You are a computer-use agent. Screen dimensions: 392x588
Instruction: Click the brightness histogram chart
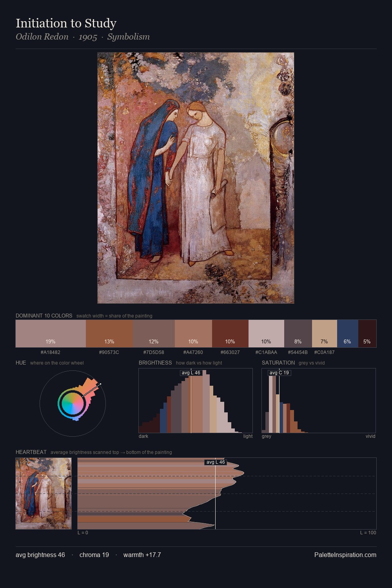[x=196, y=401]
